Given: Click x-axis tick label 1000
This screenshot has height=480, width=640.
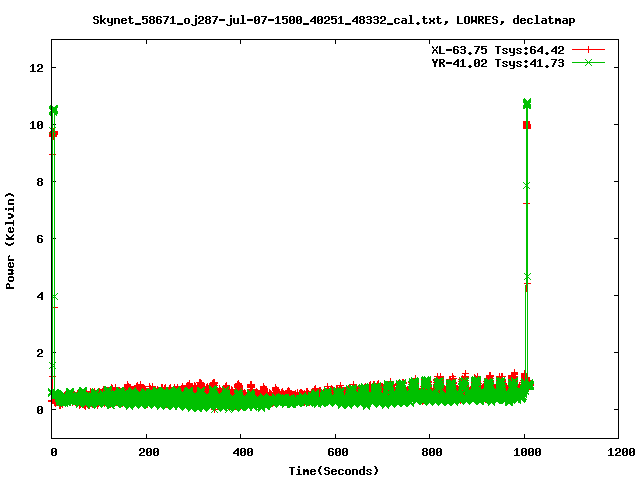Looking at the screenshot, I should click(527, 452).
